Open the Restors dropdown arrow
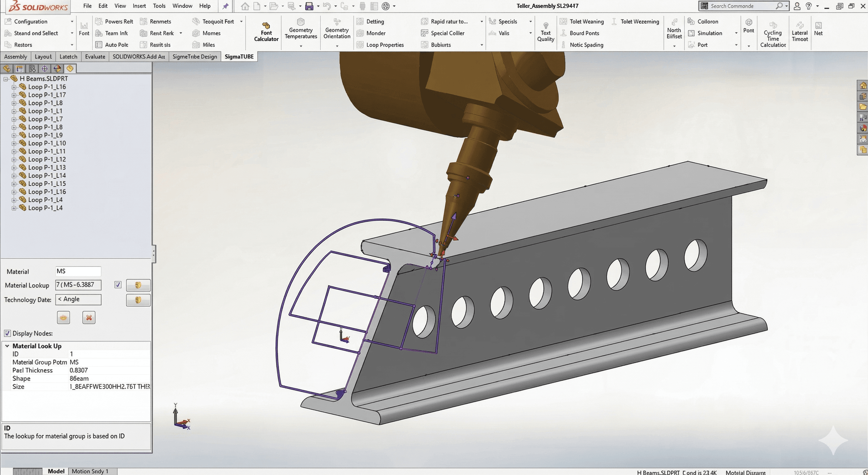 click(72, 45)
